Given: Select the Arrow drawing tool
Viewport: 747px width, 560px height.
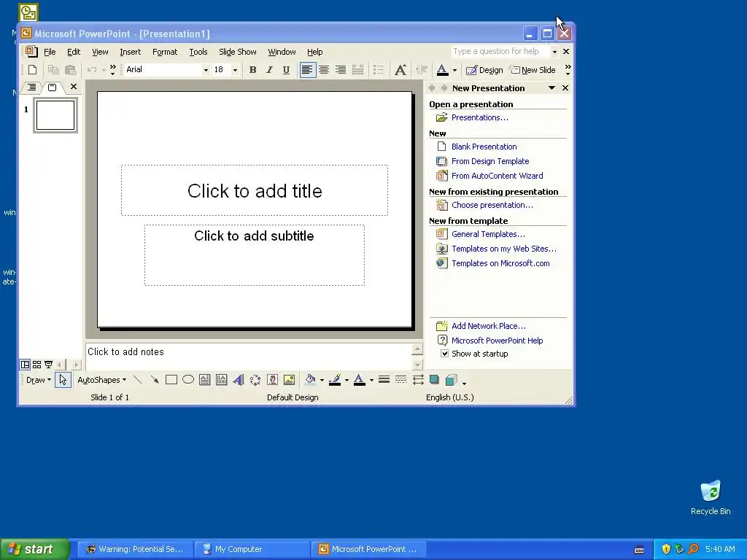Looking at the screenshot, I should point(155,380).
